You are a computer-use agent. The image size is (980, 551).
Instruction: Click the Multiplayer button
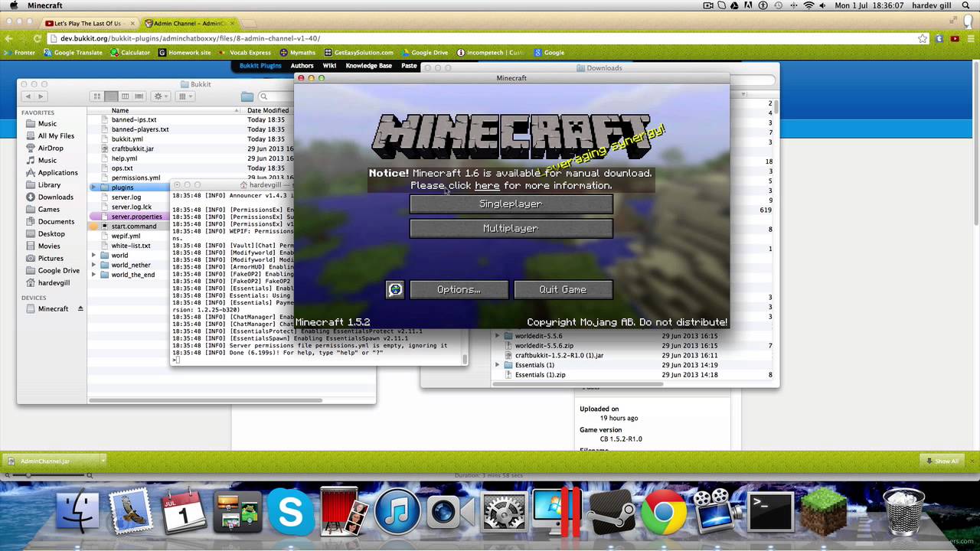pyautogui.click(x=511, y=228)
